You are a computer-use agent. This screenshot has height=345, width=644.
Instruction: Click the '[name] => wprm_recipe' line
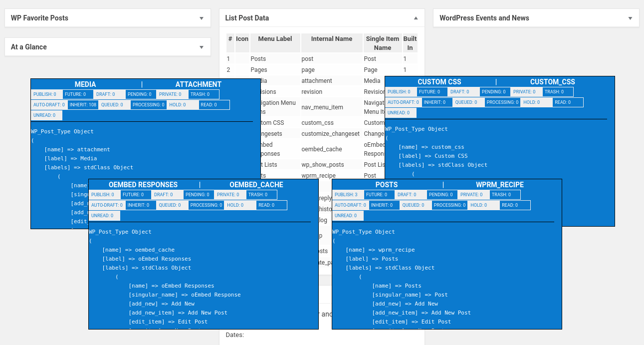tap(380, 250)
